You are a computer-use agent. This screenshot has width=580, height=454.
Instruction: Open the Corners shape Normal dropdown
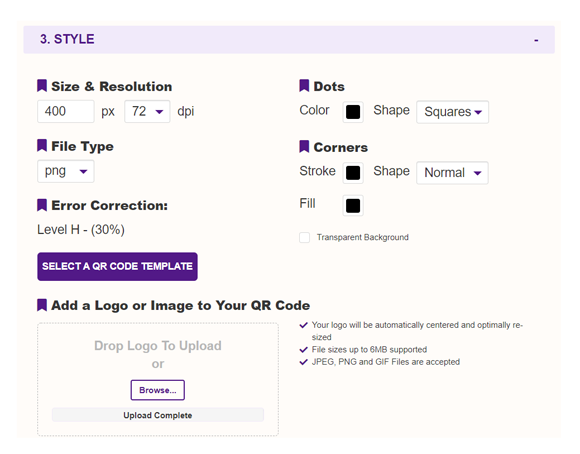(x=452, y=173)
